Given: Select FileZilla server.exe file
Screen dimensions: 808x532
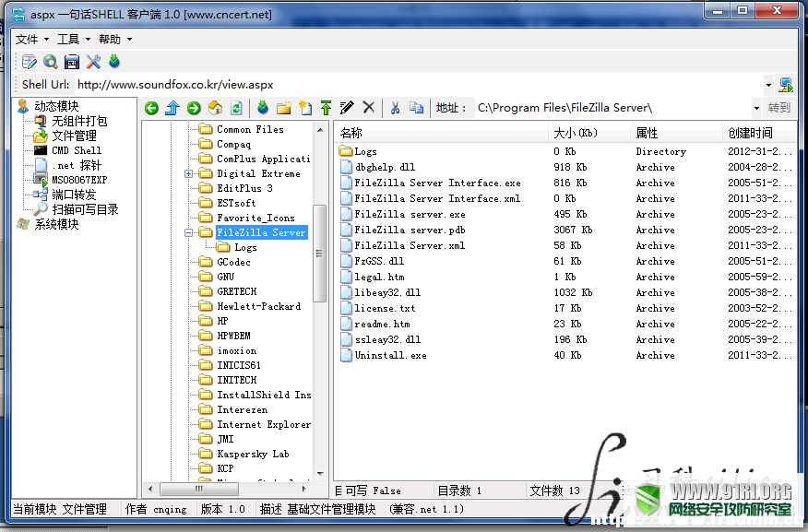Looking at the screenshot, I should tap(410, 214).
